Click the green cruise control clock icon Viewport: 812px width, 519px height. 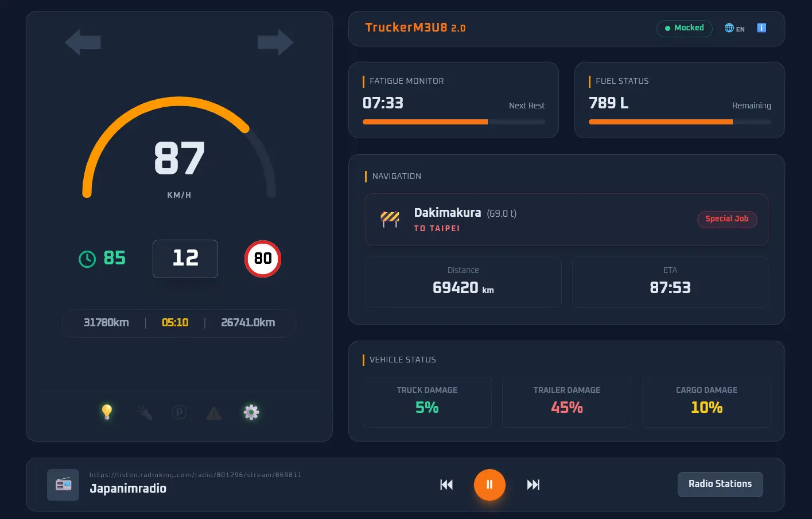[87, 259]
